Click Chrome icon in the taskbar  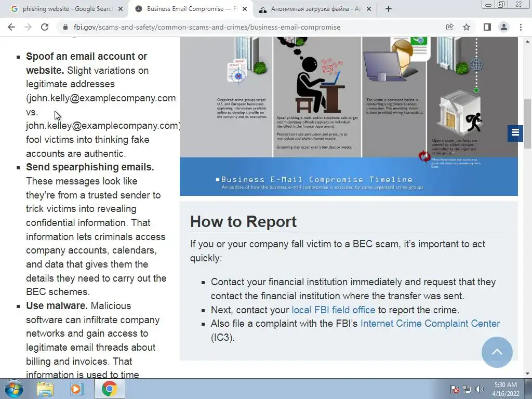click(x=109, y=389)
